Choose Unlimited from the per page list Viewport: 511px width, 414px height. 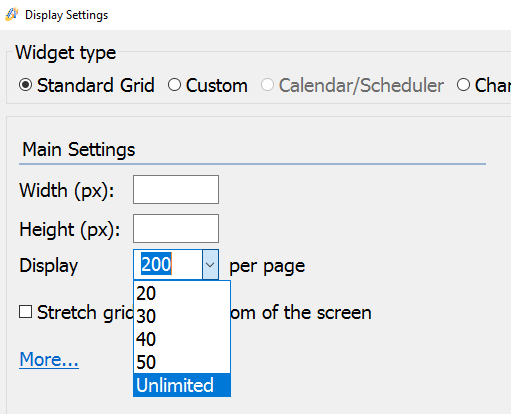pos(182,385)
